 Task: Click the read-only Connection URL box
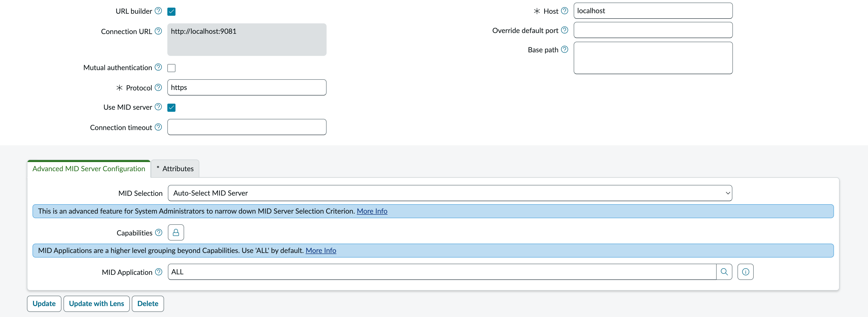(x=247, y=39)
